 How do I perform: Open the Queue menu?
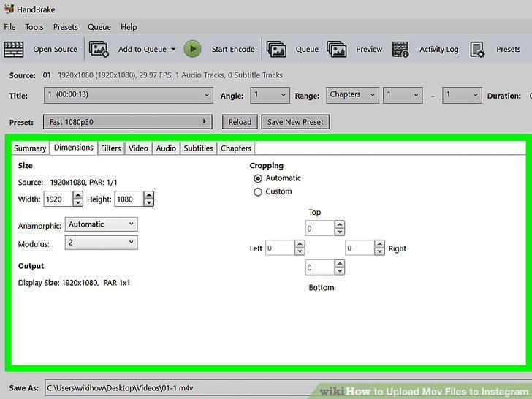99,27
